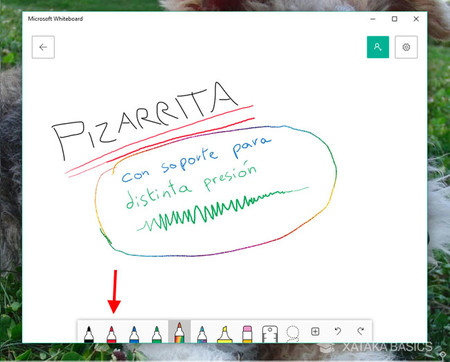This screenshot has height=362, width=450.
Task: Select the rainbow ink pen
Action: (x=179, y=332)
